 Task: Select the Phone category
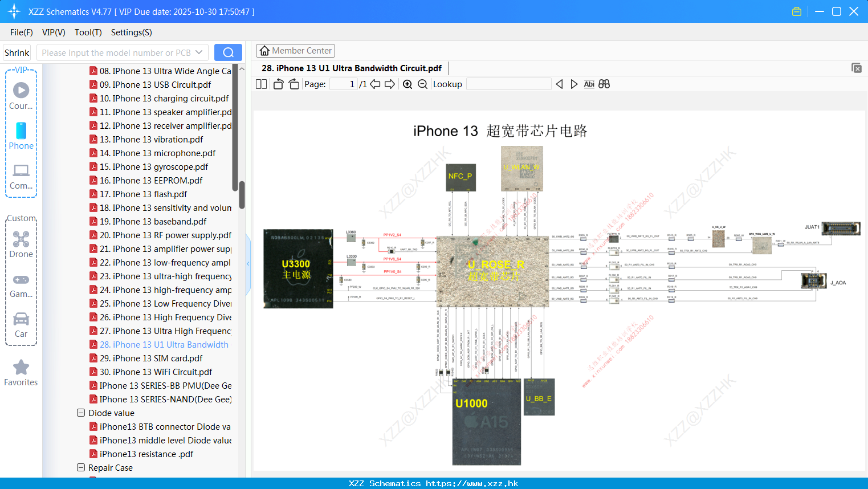pyautogui.click(x=21, y=136)
